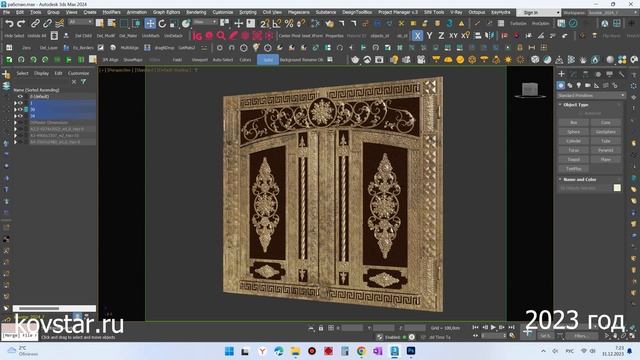Activate the Select and Scale tool
The width and height of the screenshot is (640, 360).
174,24
